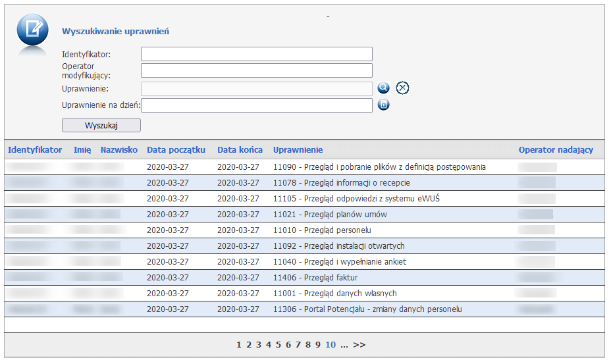Sort by Uprawnienie column header

click(x=298, y=150)
